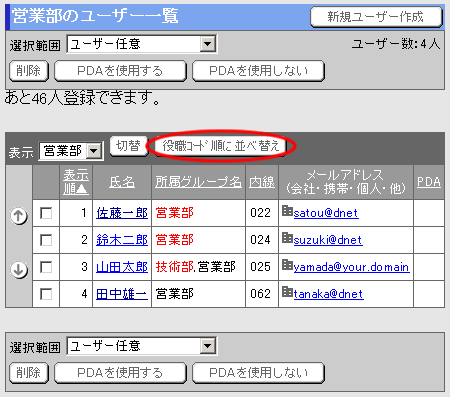The width and height of the screenshot is (450, 397).
Task: Click the company mail icon beside satou@dnet
Action: [x=287, y=211]
